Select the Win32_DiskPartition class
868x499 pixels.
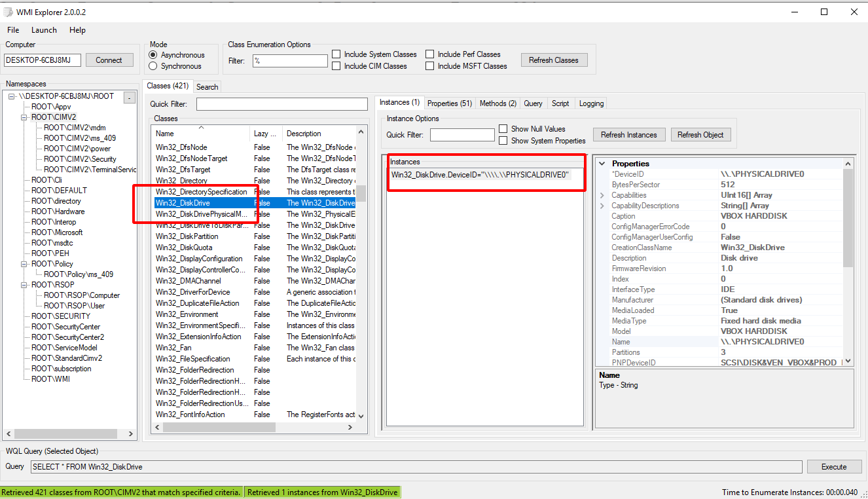coord(188,236)
